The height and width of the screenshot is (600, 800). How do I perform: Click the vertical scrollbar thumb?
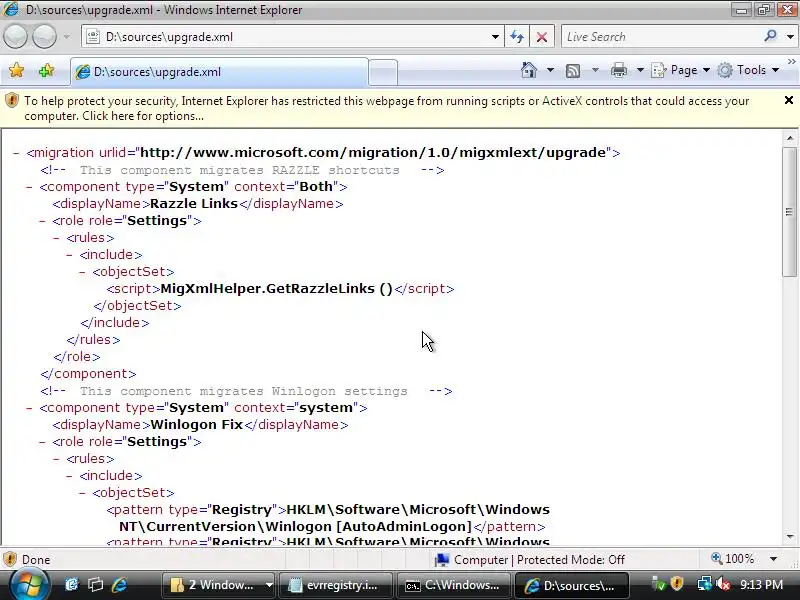pyautogui.click(x=790, y=212)
